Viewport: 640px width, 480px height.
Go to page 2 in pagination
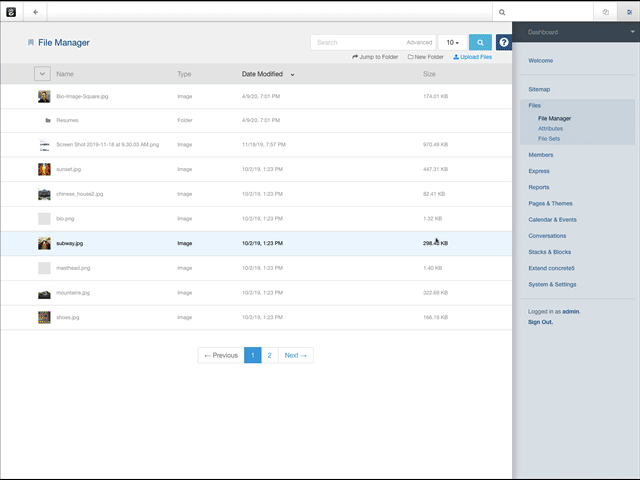[x=269, y=355]
